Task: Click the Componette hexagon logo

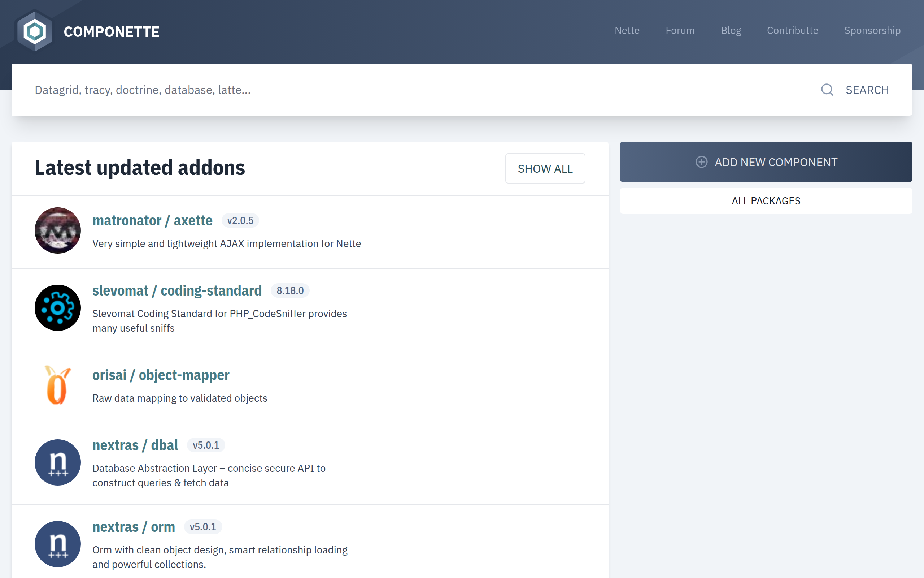Action: tap(35, 31)
